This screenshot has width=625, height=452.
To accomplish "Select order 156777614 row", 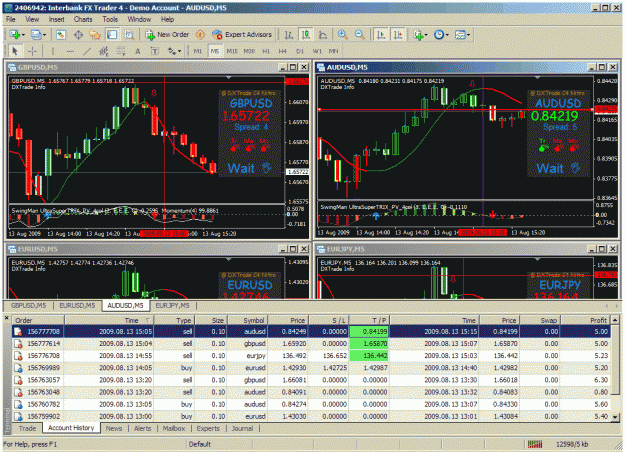I will [x=311, y=344].
